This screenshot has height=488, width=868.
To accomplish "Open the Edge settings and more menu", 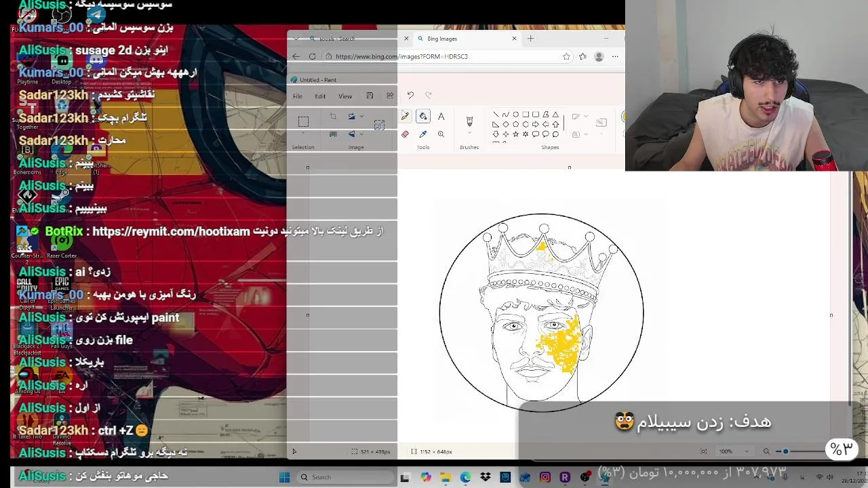I will tap(615, 56).
